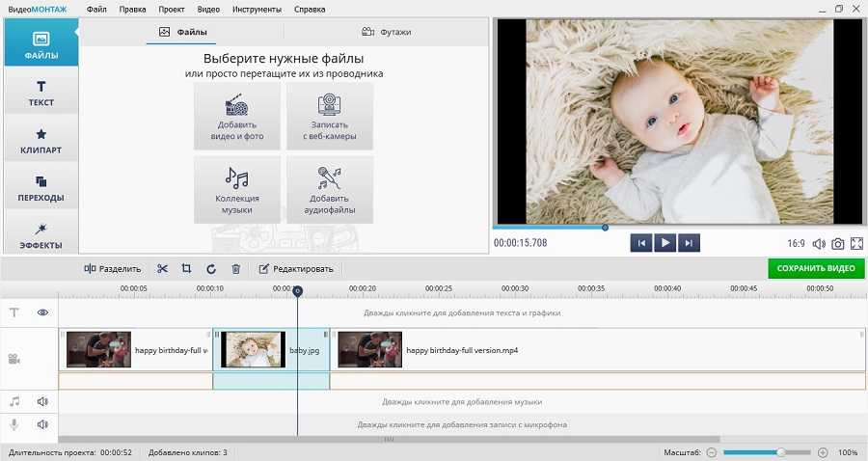This screenshot has width=868, height=461.
Task: Open fullscreen preview mode
Action: (x=856, y=244)
